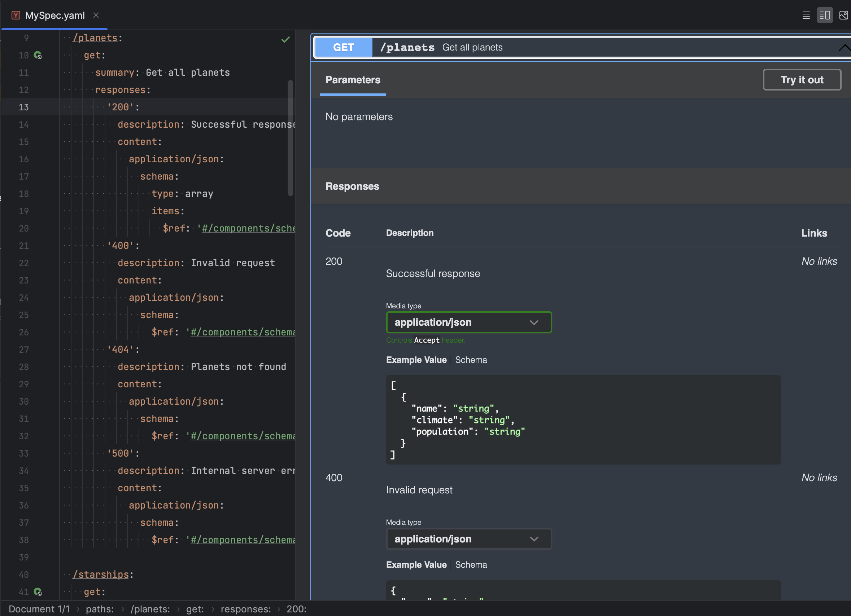The image size is (851, 616).
Task: Switch to editor-only view mode
Action: tap(806, 15)
